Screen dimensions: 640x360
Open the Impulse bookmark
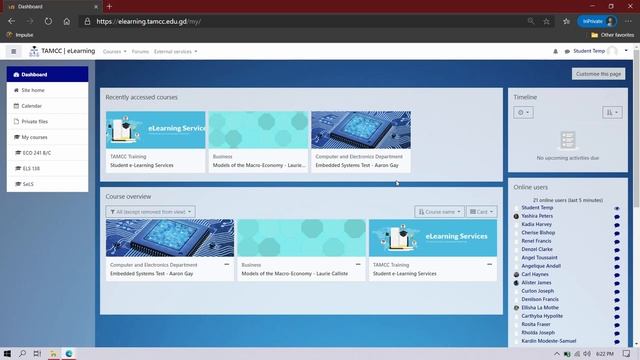(x=20, y=35)
